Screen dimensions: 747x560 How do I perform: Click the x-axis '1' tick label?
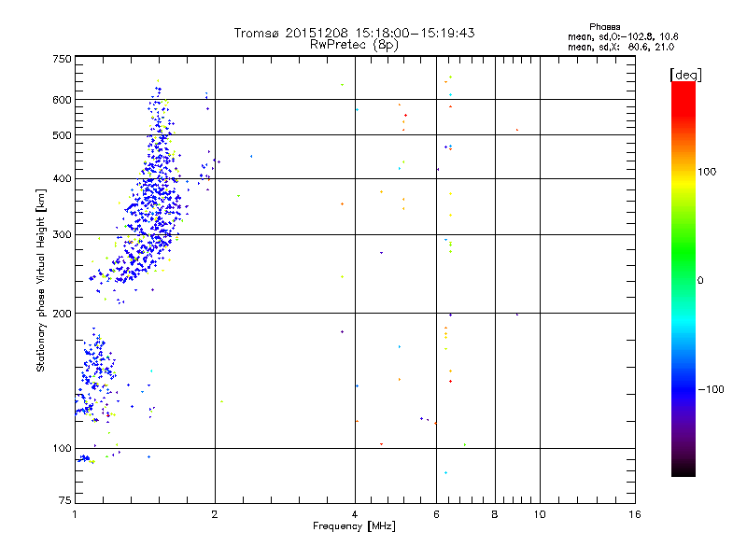(x=75, y=514)
